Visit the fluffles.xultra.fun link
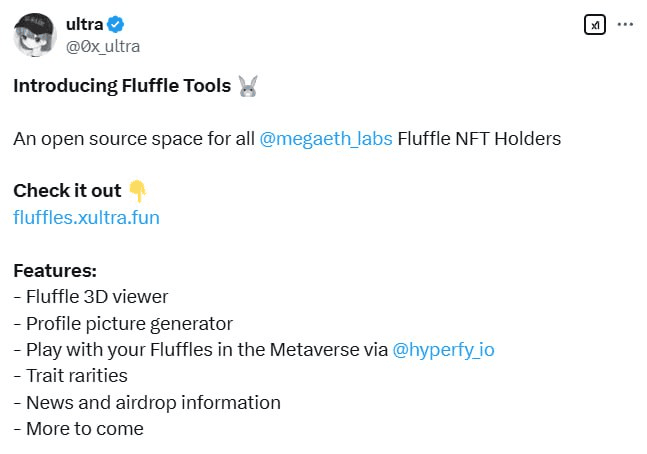The image size is (647, 454). pos(86,218)
